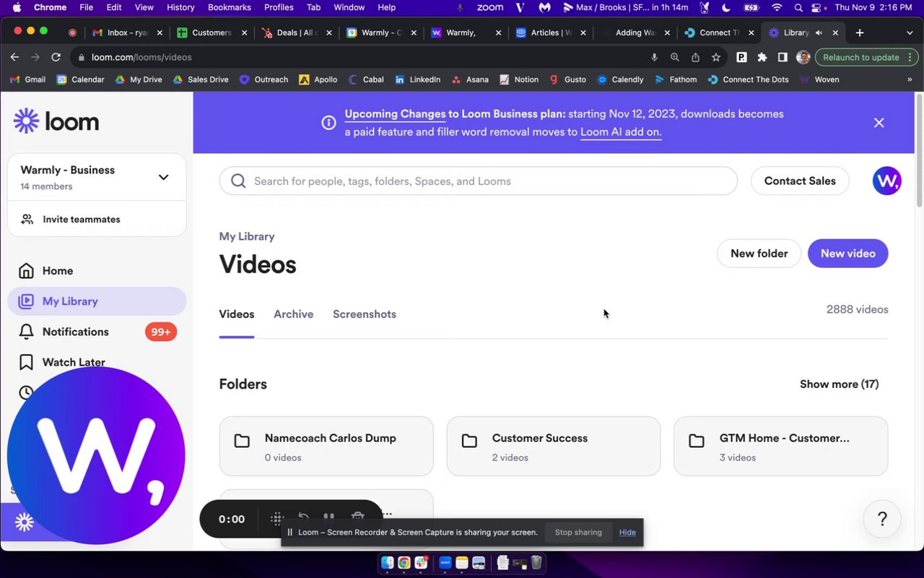Switch to the Inbox Gmail tab
The width and height of the screenshot is (924, 578).
126,33
